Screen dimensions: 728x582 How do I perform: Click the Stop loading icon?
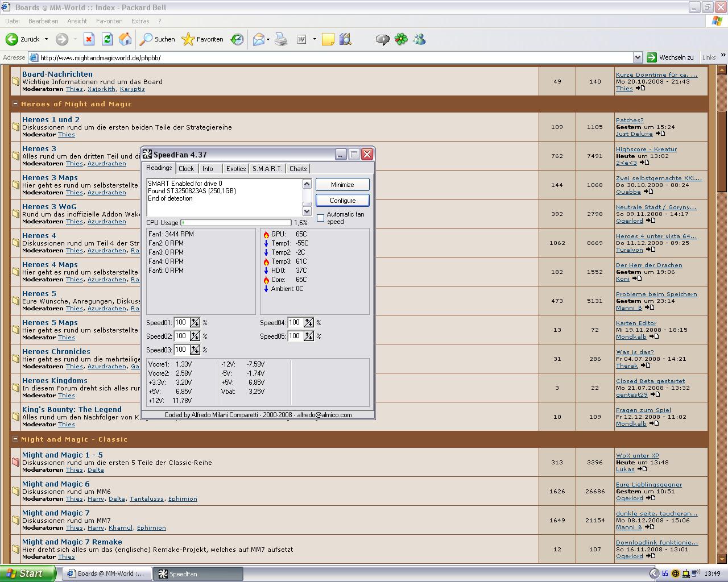click(89, 39)
